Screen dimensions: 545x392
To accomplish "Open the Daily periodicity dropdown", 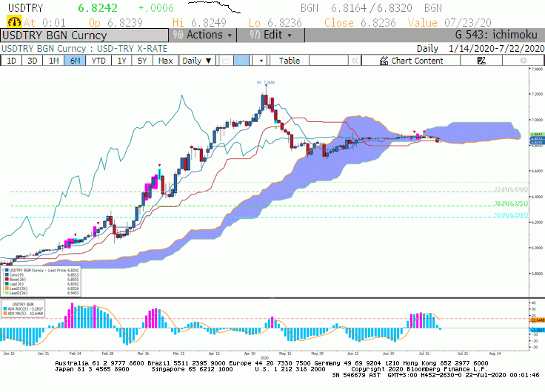I will [x=197, y=61].
